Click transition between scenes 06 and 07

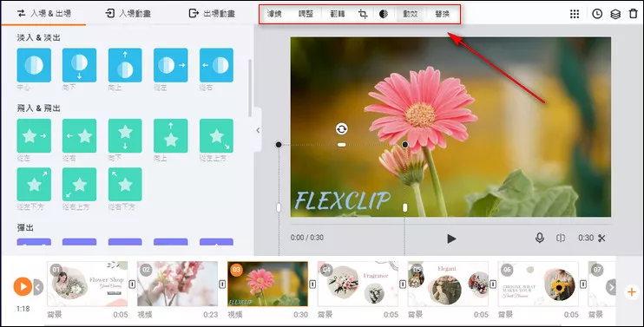583,284
